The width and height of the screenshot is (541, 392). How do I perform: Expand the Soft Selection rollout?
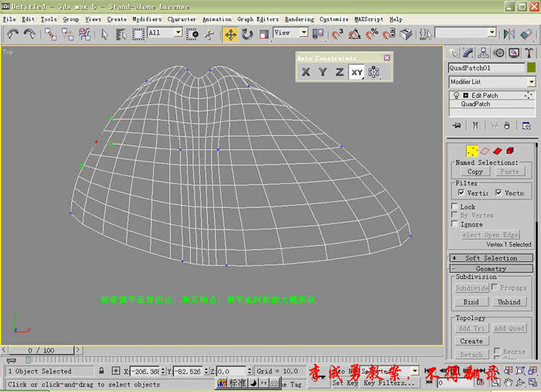492,257
